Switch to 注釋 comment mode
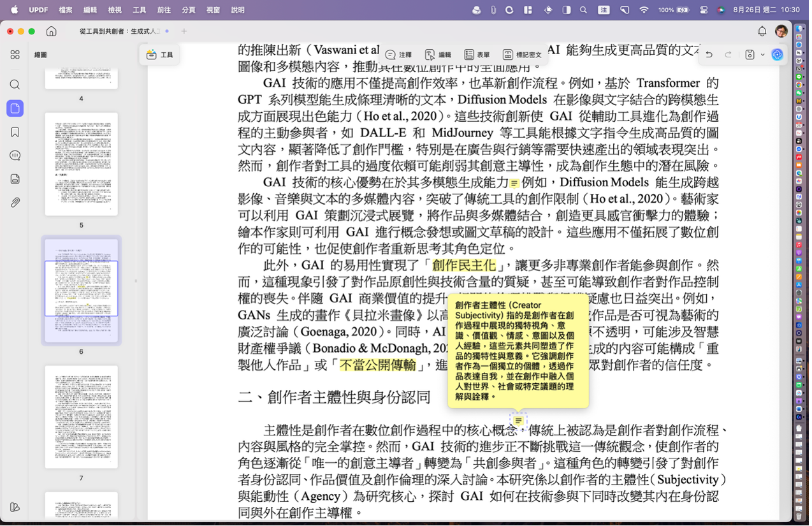The height and width of the screenshot is (526, 812). (399, 55)
